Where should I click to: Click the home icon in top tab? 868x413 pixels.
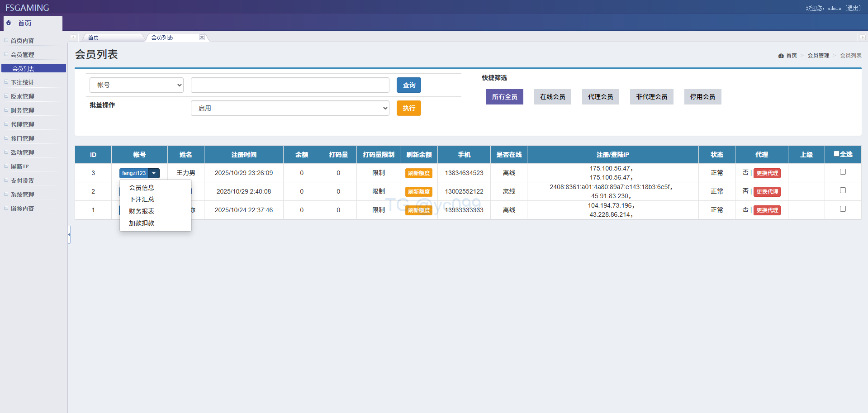(x=9, y=23)
